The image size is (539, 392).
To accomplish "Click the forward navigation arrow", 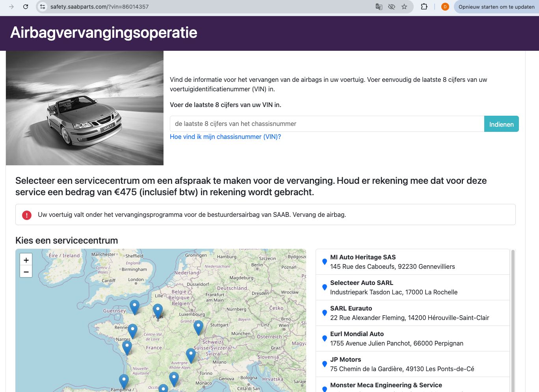I will (x=11, y=7).
